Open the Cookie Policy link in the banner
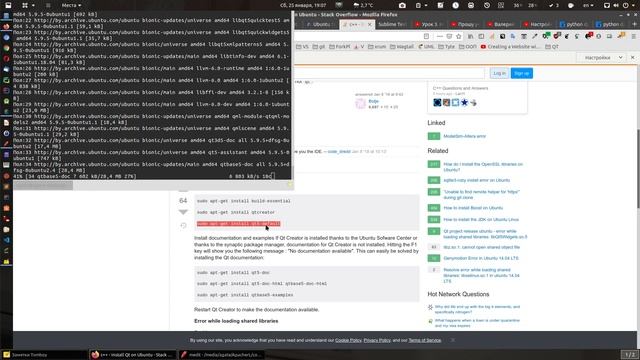 (x=348, y=340)
